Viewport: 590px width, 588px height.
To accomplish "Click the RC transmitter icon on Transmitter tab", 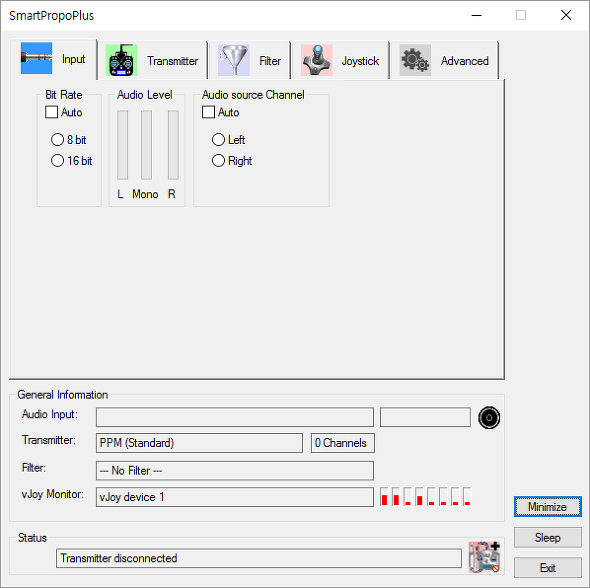I will pyautogui.click(x=121, y=60).
